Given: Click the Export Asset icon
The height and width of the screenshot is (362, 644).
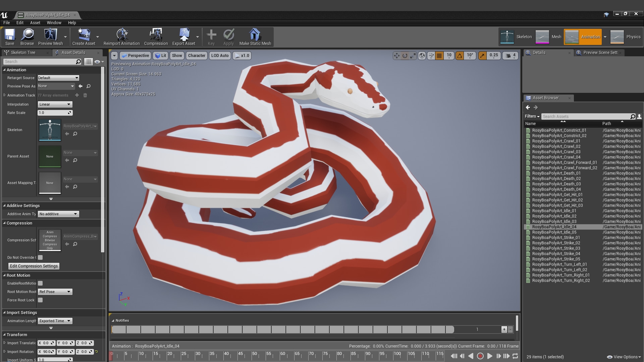Looking at the screenshot, I should 184,35.
